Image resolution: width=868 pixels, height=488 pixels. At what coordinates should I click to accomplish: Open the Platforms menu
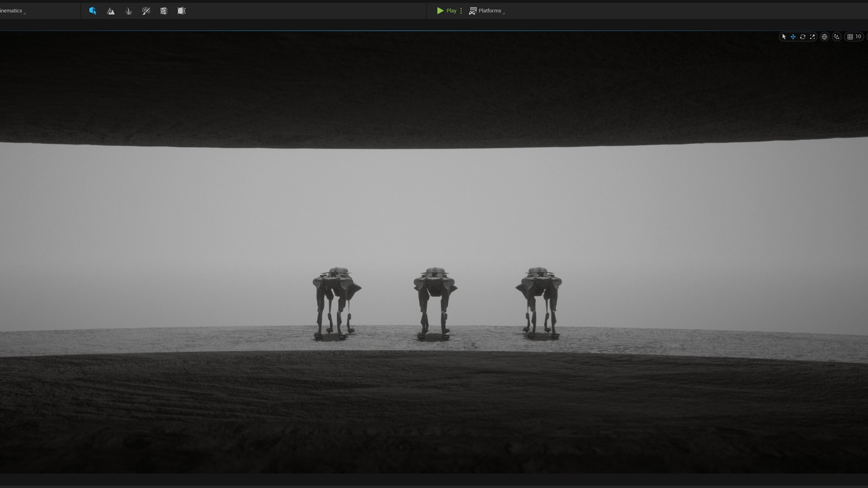click(x=486, y=11)
